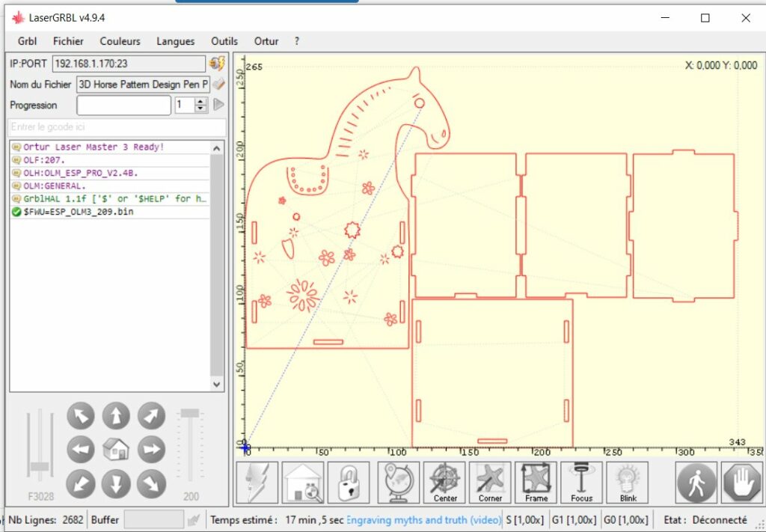Screen dimensions: 766x532
Task: Jog diagonally toward the lower right
Action: 150,483
